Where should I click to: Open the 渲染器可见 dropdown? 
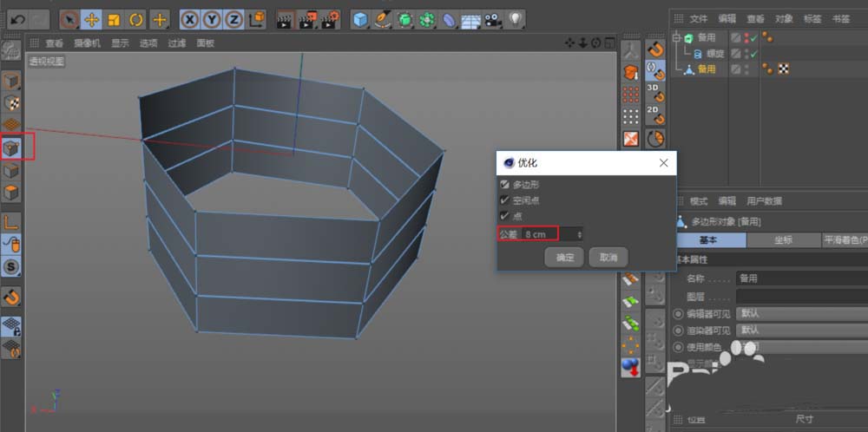point(799,330)
